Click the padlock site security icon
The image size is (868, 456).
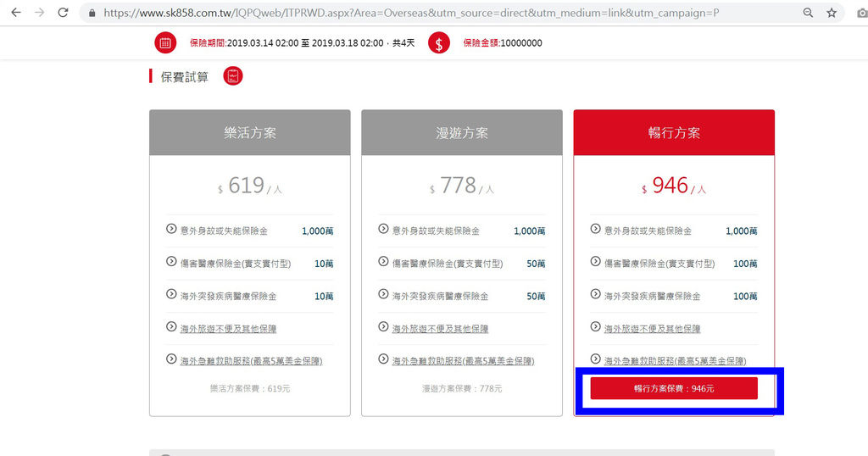pos(92,13)
